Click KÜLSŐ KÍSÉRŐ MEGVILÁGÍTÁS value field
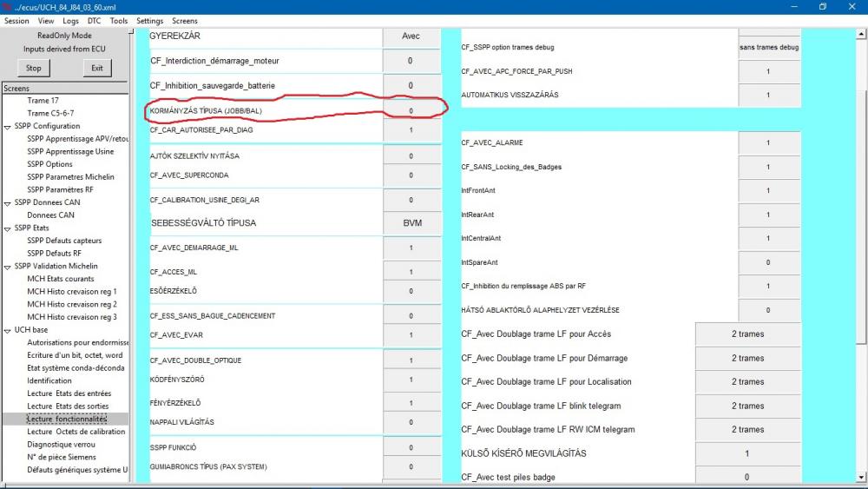This screenshot has height=489, width=868. point(748,453)
